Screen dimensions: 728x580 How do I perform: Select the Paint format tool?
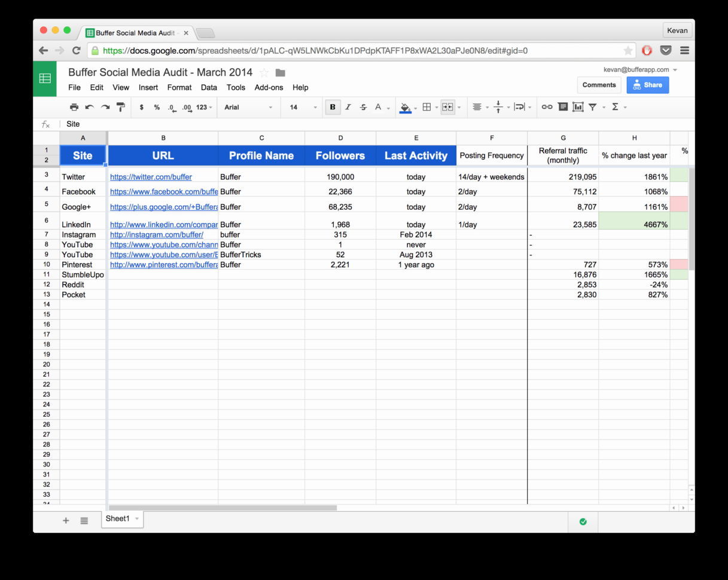click(120, 107)
